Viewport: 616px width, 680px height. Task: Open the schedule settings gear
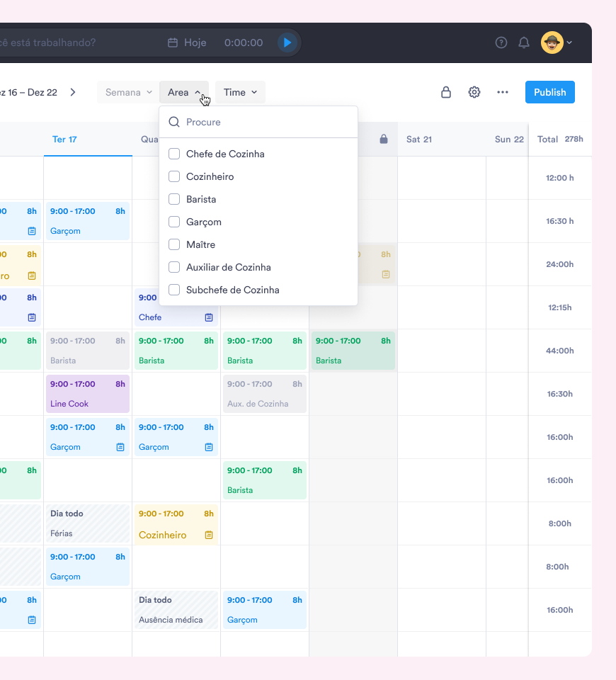[x=474, y=92]
